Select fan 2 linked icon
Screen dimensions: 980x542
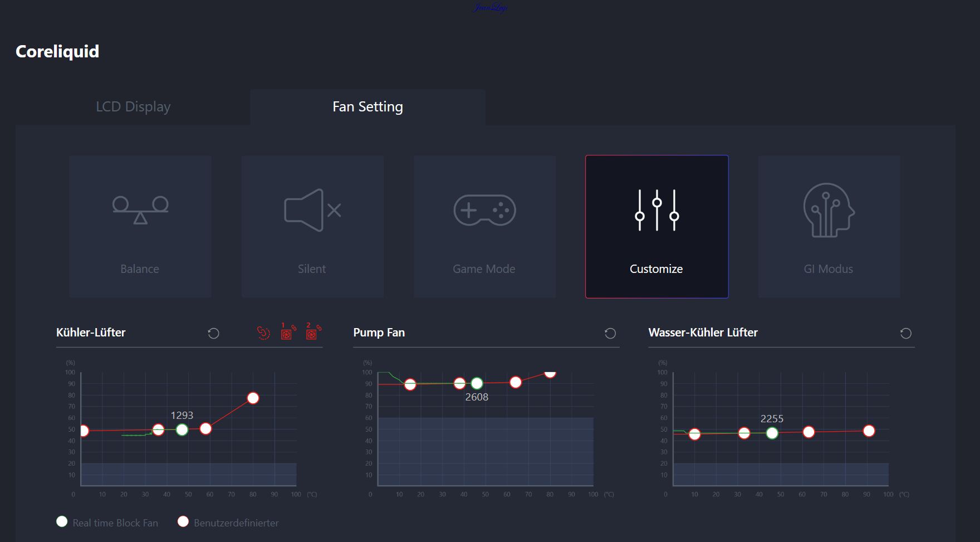coord(313,331)
